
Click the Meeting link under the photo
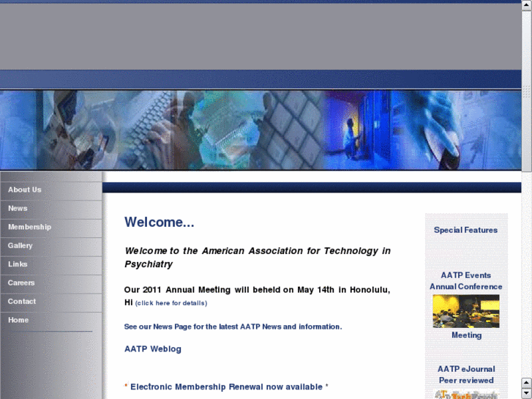coord(467,335)
